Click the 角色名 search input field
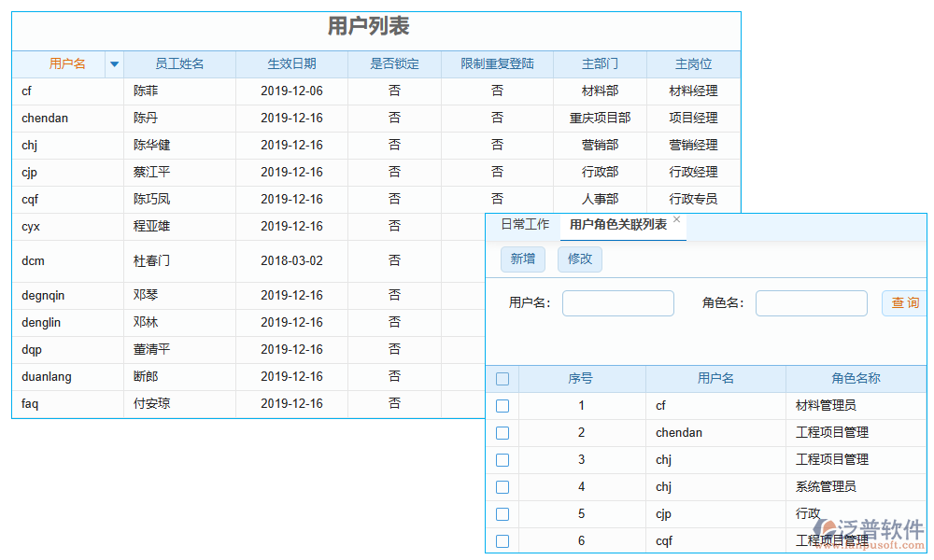This screenshot has width=934, height=560. [811, 302]
